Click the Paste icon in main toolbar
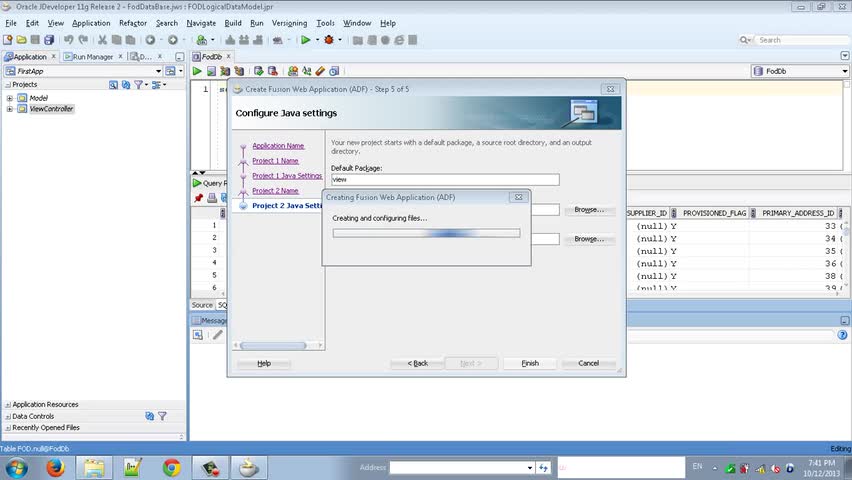 pyautogui.click(x=130, y=40)
